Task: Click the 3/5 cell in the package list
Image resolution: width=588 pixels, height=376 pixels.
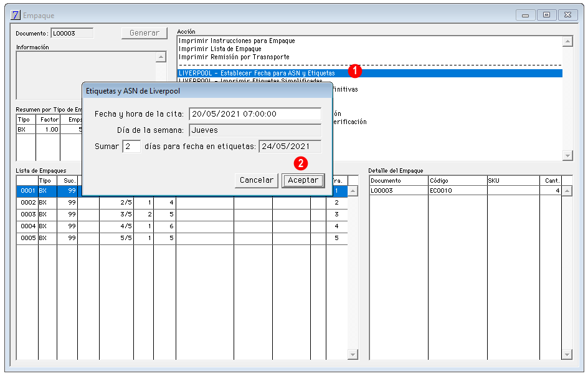Action: (x=116, y=215)
